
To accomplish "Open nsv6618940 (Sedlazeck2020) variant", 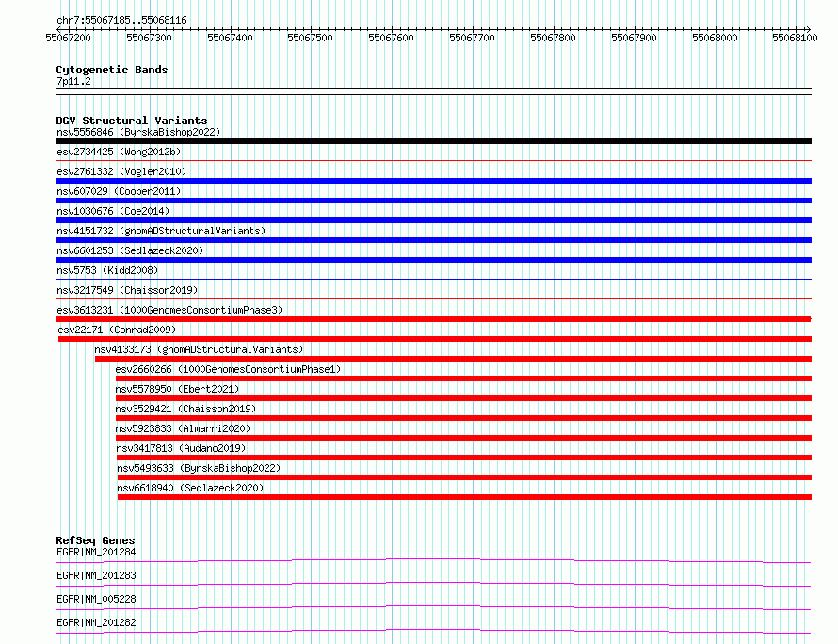I will [x=190, y=488].
